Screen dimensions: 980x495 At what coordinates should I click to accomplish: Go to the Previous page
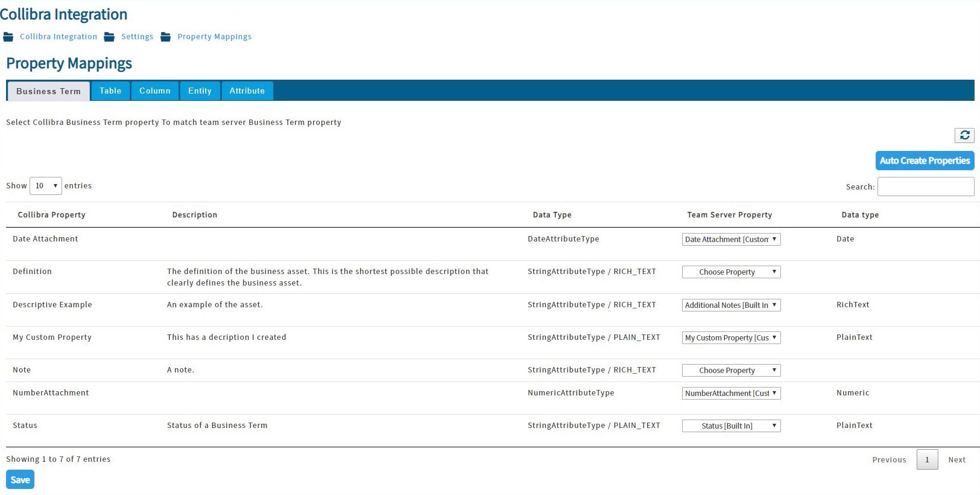click(x=889, y=460)
